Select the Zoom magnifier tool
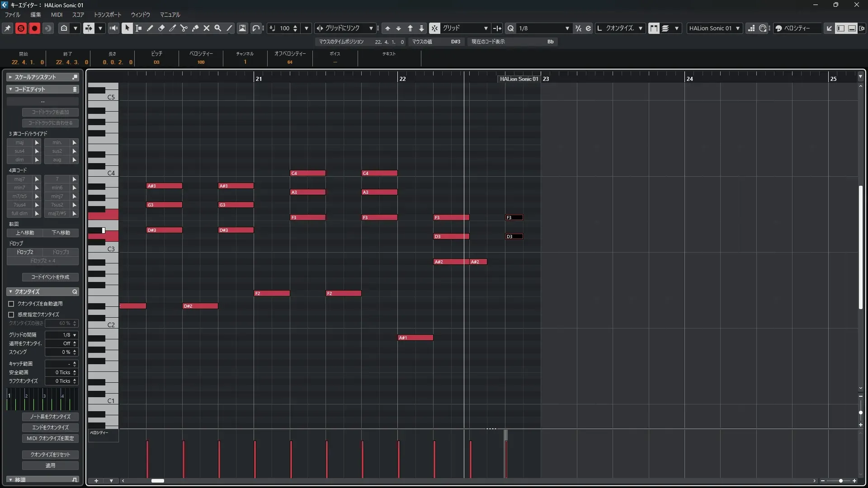This screenshot has width=868, height=488. tap(218, 28)
